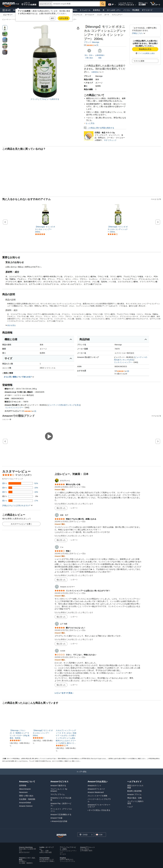Expand さらに安い価格について知らせる?
Viewport: 163px width, 868px height.
19,377
